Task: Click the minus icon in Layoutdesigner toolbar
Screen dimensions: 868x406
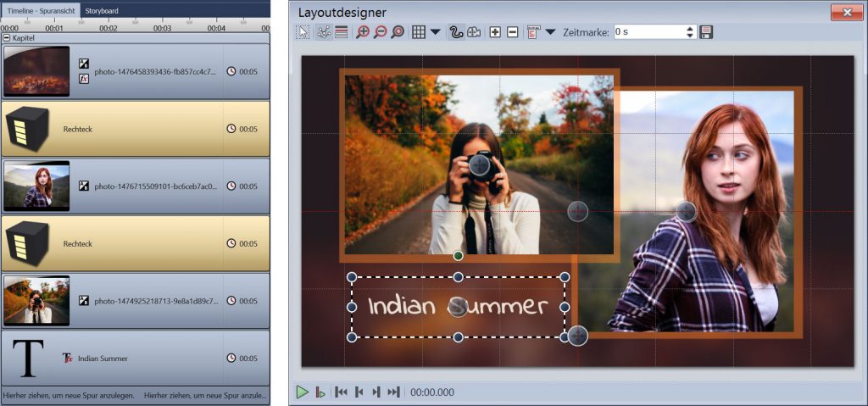Action: coord(512,32)
